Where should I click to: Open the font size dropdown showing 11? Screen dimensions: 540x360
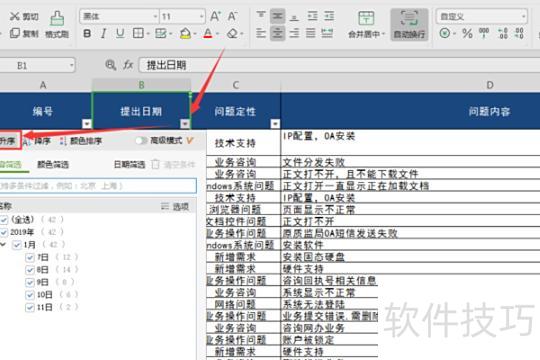(201, 16)
